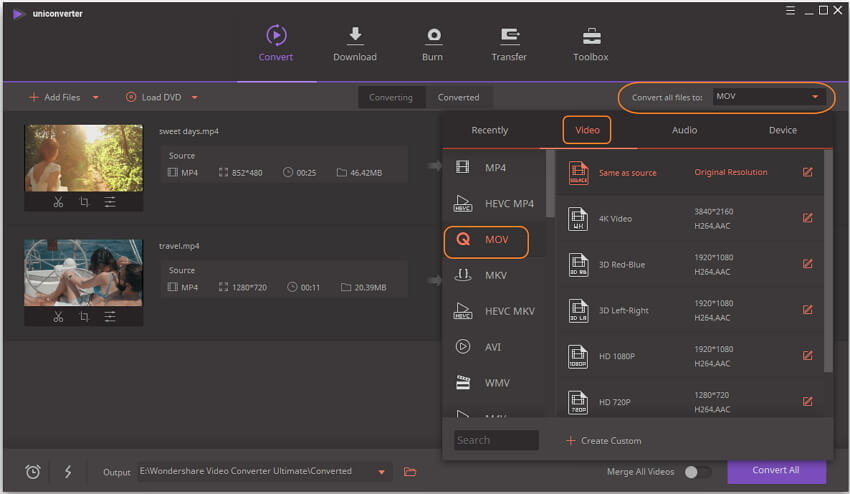Click the Load DVD button

154,98
